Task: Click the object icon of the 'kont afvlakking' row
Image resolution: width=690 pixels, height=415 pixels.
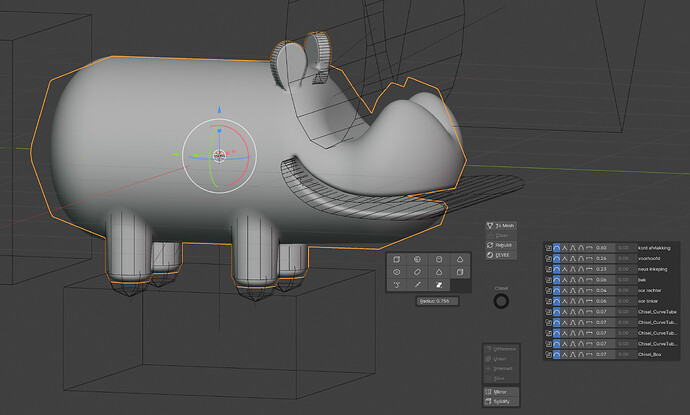Action: pos(548,248)
